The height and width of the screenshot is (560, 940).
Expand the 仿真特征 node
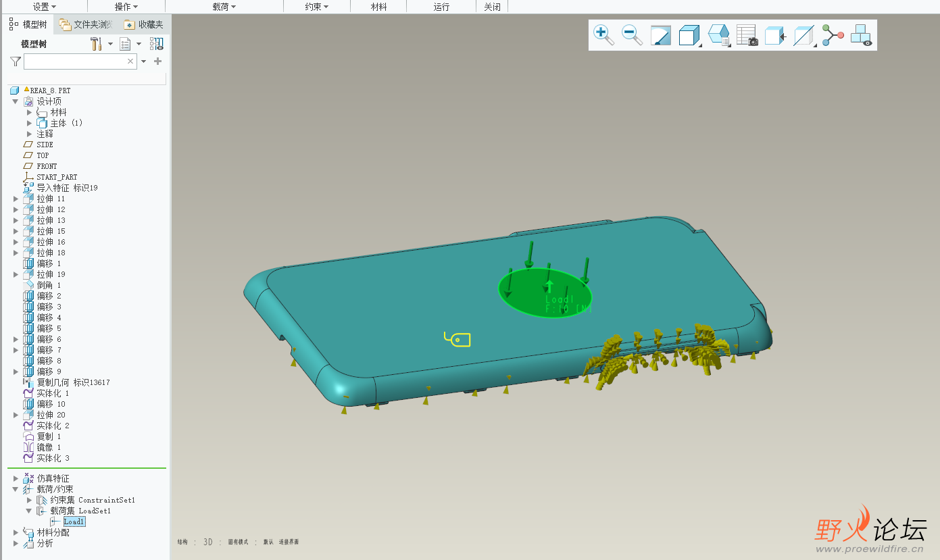[x=16, y=478]
